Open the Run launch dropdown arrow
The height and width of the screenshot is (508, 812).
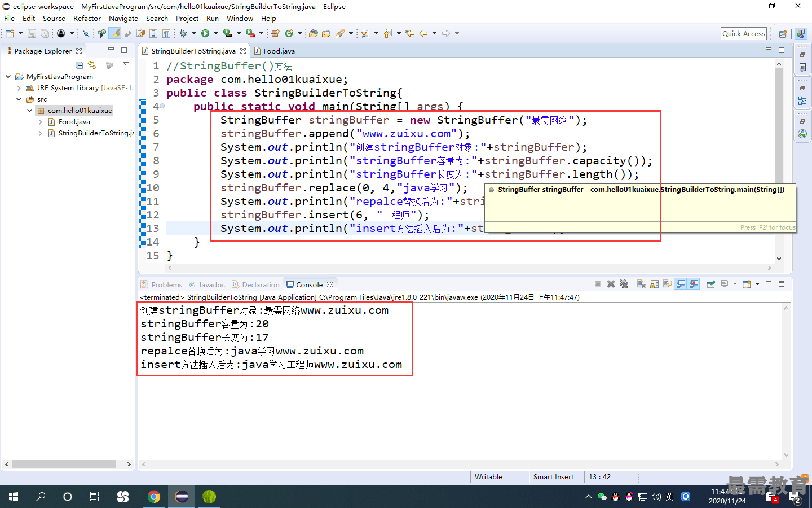[216, 33]
